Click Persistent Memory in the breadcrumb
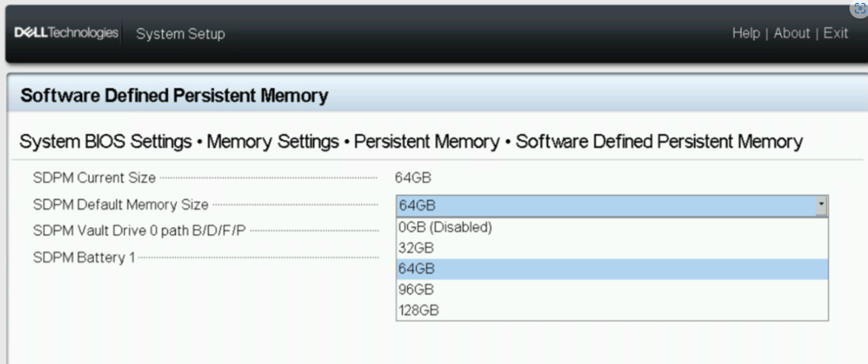Screen dimensions: 868x364 (427, 141)
